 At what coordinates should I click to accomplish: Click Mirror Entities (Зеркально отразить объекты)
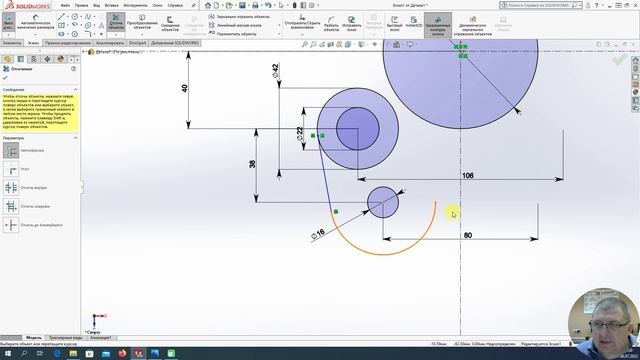click(x=239, y=17)
